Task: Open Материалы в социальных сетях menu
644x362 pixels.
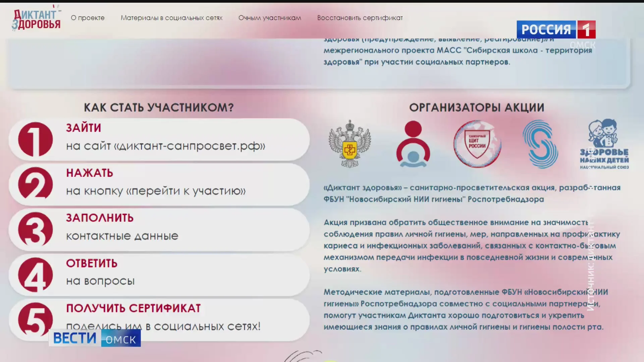Action: point(171,18)
